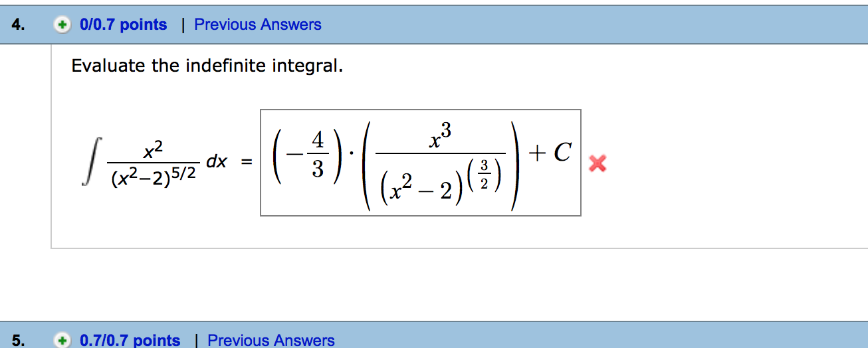The width and height of the screenshot is (868, 348).
Task: Click the equals sign before the answer
Action: 247,163
